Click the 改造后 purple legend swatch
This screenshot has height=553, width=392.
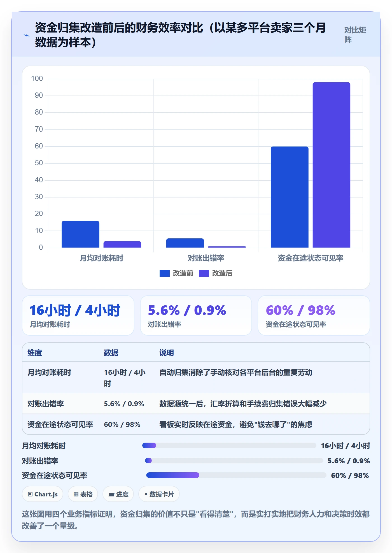tap(204, 273)
